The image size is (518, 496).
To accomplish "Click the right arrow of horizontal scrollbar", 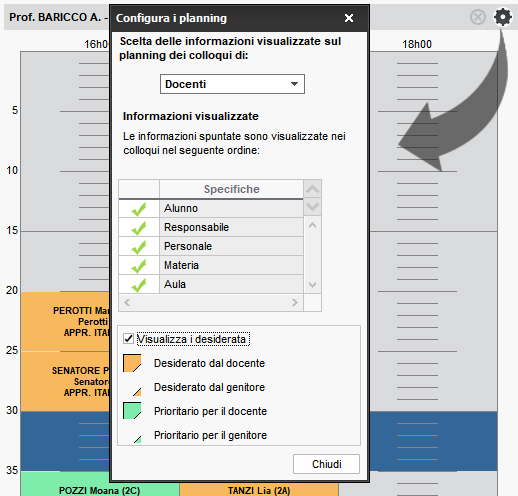I will [x=295, y=302].
